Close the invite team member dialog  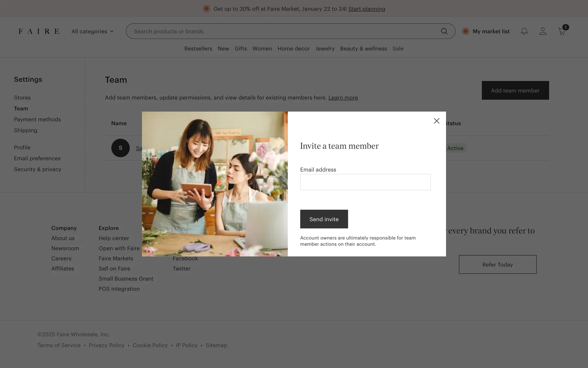[x=436, y=121]
